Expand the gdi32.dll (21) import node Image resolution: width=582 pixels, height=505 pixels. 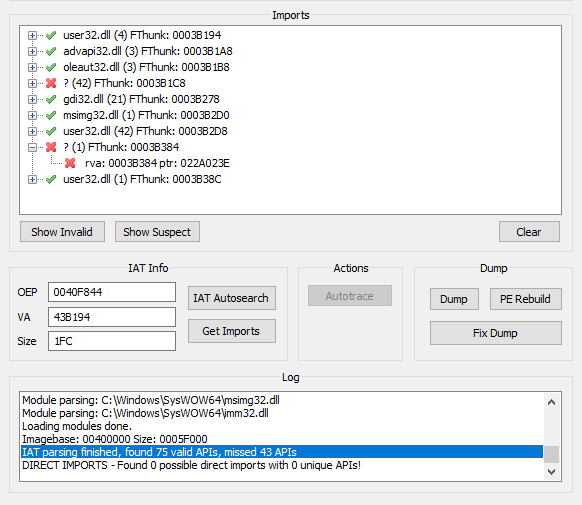tap(32, 99)
